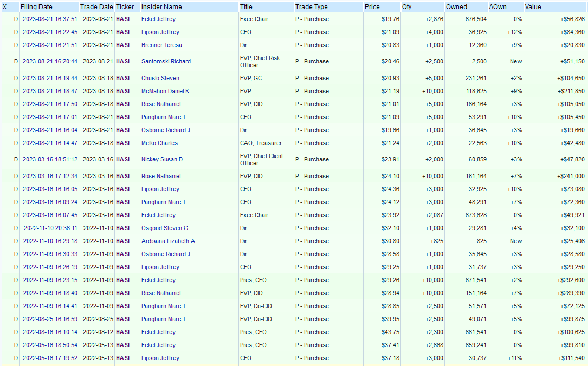This screenshot has width=588, height=366.
Task: Select Melko Charles insider name
Action: coord(159,143)
